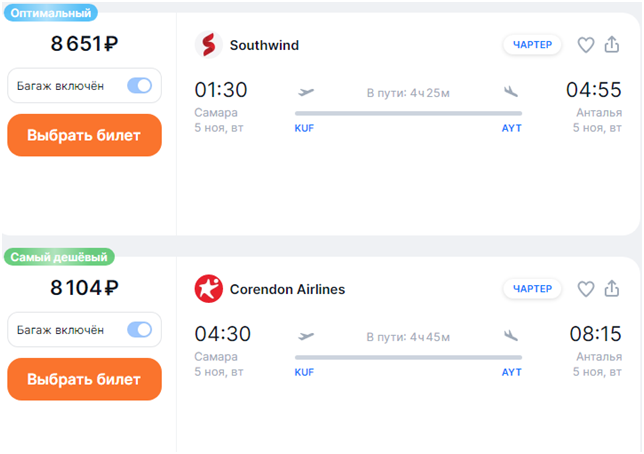The image size is (644, 454).
Task: Choose the 8 651₽ Southwind ticket
Action: coord(85,135)
